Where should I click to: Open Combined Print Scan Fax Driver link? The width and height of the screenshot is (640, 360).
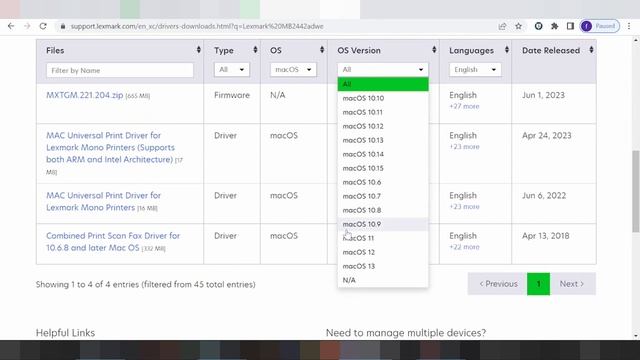pyautogui.click(x=113, y=242)
